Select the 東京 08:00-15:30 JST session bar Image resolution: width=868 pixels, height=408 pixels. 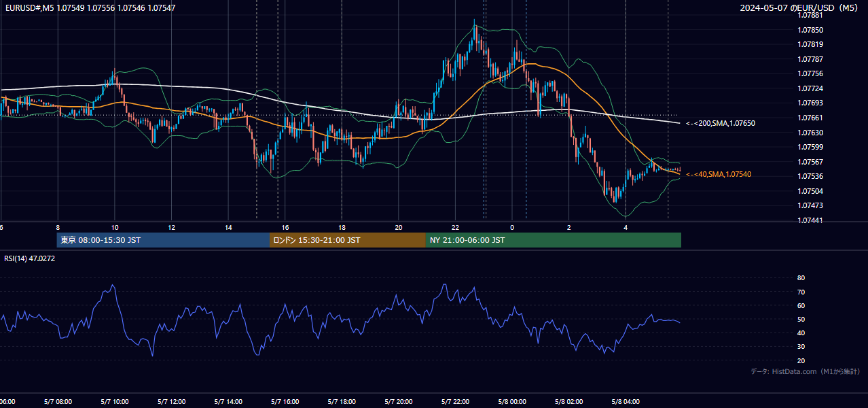(163, 240)
